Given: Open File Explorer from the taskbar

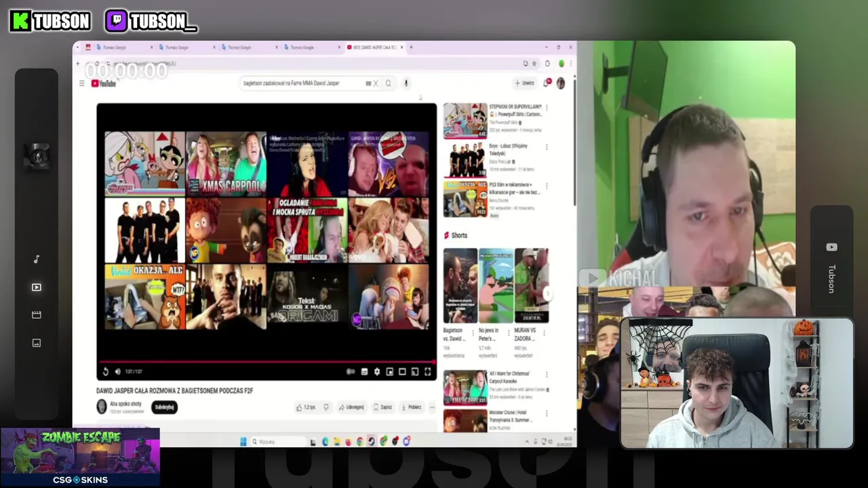Looking at the screenshot, I should click(x=337, y=442).
